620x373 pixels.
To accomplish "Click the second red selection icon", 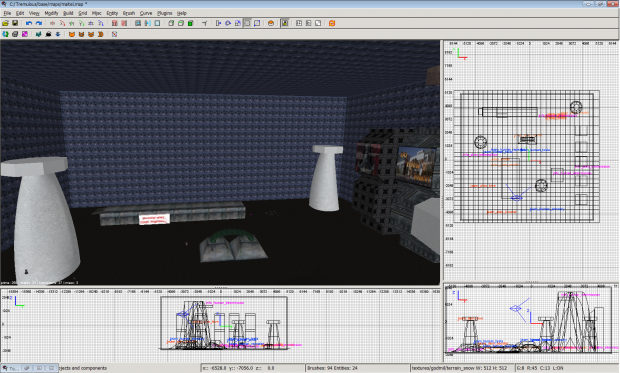I will point(124,23).
